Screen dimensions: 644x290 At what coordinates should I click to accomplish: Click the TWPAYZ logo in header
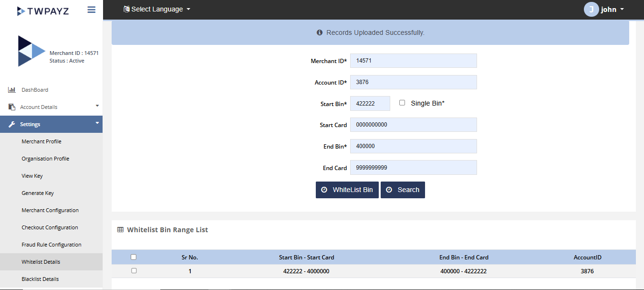(x=43, y=11)
